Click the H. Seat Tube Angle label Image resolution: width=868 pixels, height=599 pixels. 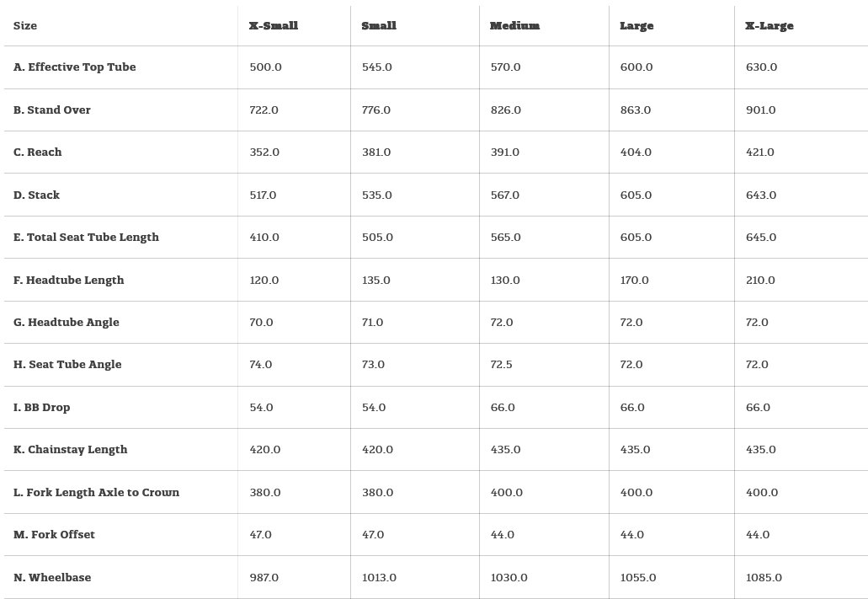tap(67, 365)
